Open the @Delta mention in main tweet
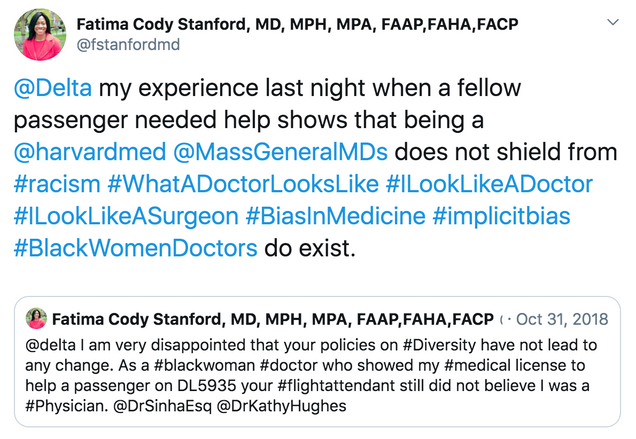This screenshot has width=636, height=439. [53, 89]
